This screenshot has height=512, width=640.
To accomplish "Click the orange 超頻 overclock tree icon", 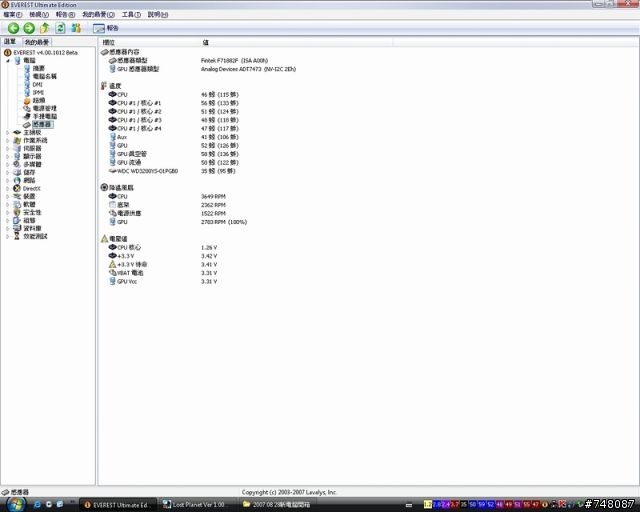I will (x=27, y=100).
